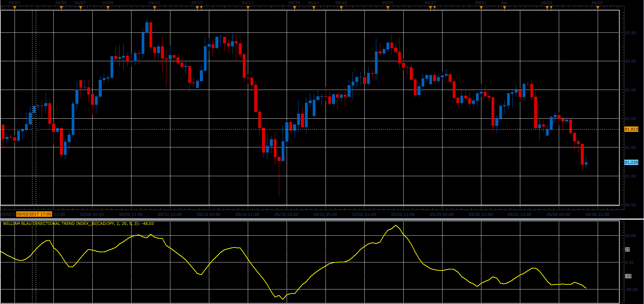Click the 25 level tag on indicator axis
The height and width of the screenshot is (304, 644).
pyautogui.click(x=627, y=249)
